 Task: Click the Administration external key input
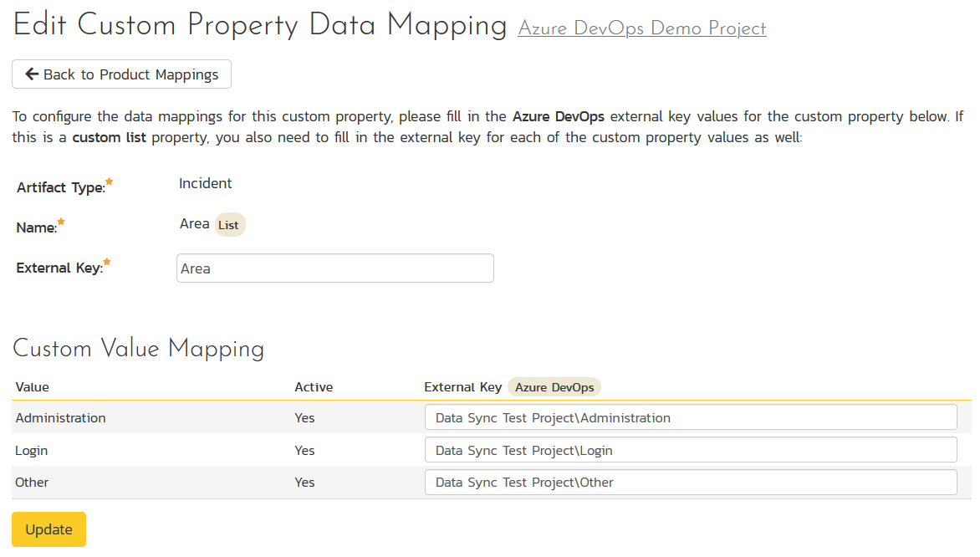(x=690, y=417)
